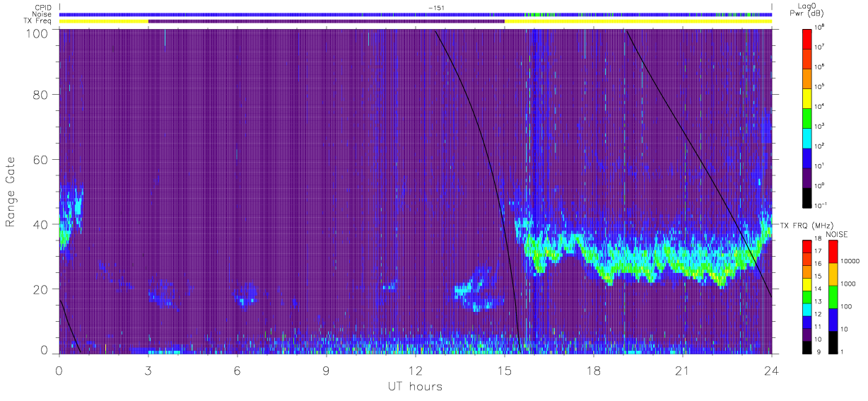Image resolution: width=868 pixels, height=401 pixels.
Task: Click the green segment of Lag0 power colorbar
Action: pos(808,117)
